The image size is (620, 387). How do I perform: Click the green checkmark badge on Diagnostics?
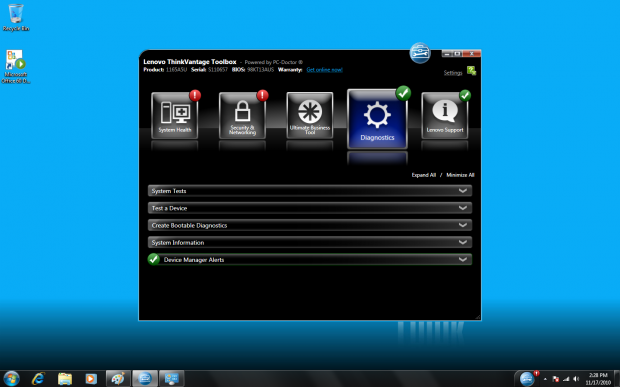(403, 93)
